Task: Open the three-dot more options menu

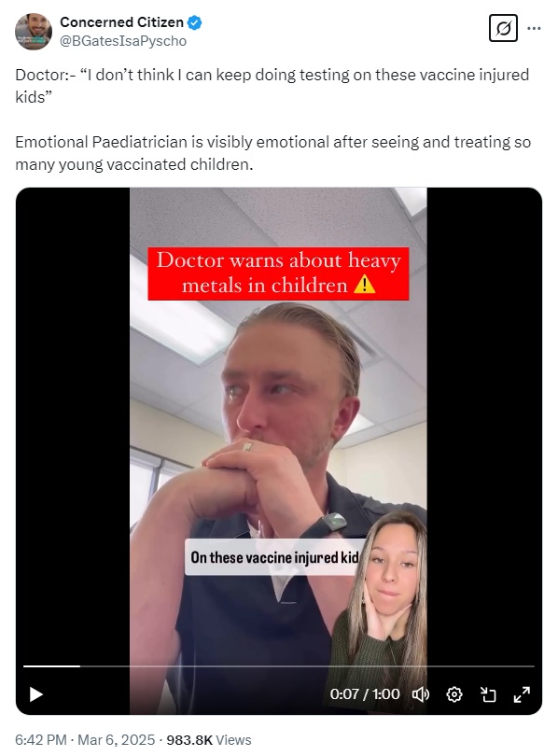Action: pyautogui.click(x=534, y=28)
